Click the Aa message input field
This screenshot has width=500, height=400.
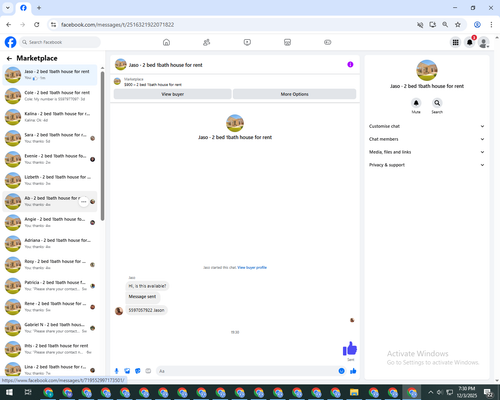pos(247,371)
